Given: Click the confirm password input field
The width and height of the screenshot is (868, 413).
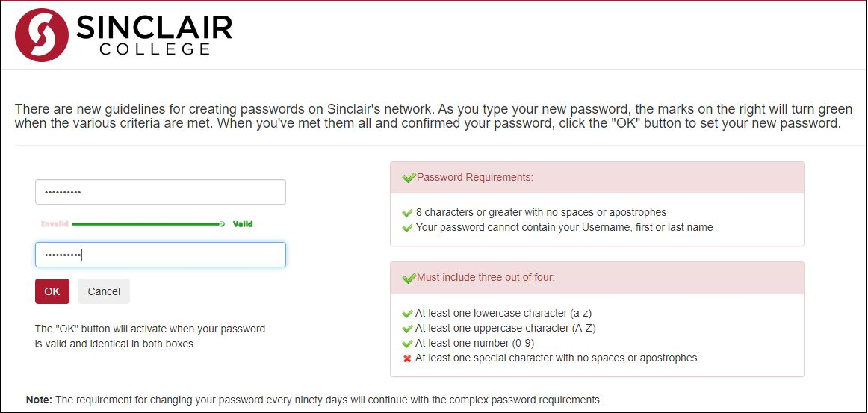Looking at the screenshot, I should pos(161,255).
